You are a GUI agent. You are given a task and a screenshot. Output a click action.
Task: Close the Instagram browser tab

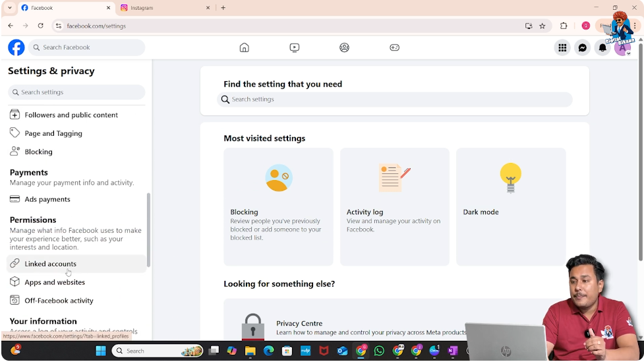208,8
